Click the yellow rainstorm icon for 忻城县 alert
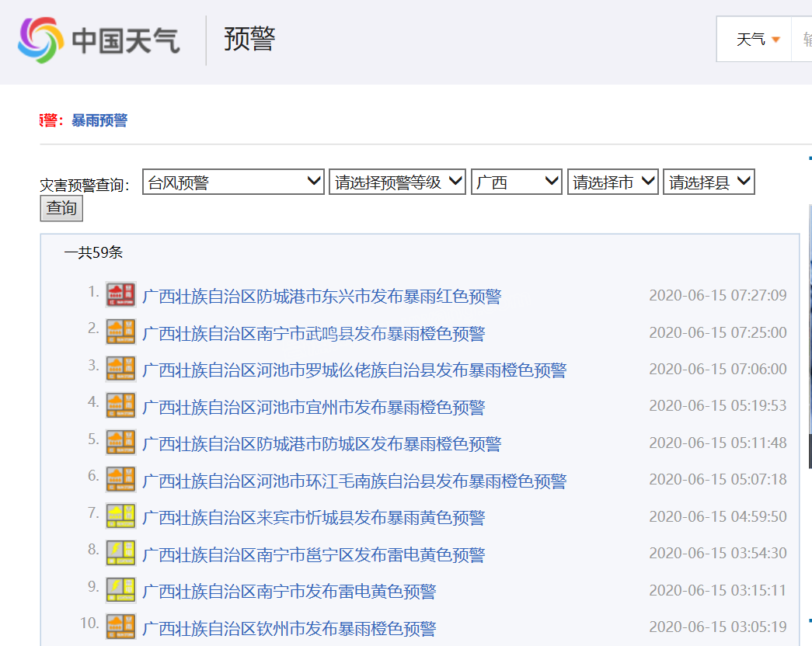 click(x=120, y=516)
